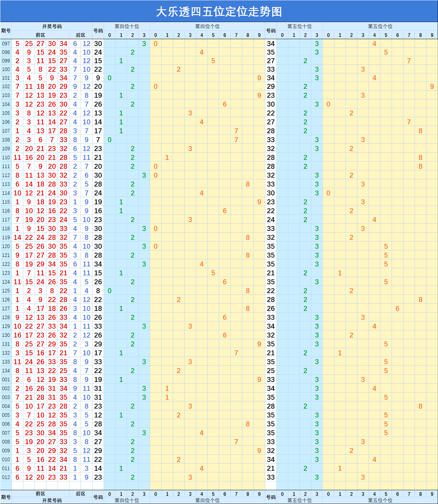Click red front number 16 in row 130
This screenshot has width=438, height=504.
pos(17,335)
